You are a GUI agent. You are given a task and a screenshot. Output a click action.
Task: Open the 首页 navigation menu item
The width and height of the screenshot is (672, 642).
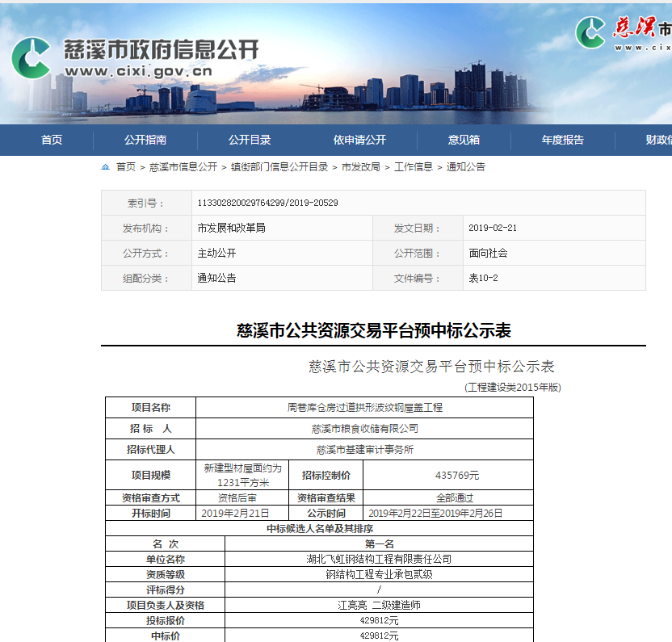point(52,140)
